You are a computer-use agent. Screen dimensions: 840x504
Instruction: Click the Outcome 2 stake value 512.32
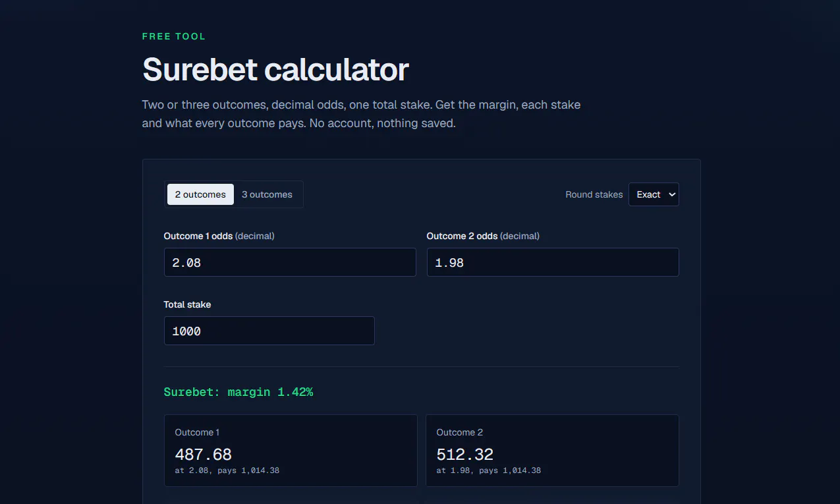pyautogui.click(x=465, y=454)
